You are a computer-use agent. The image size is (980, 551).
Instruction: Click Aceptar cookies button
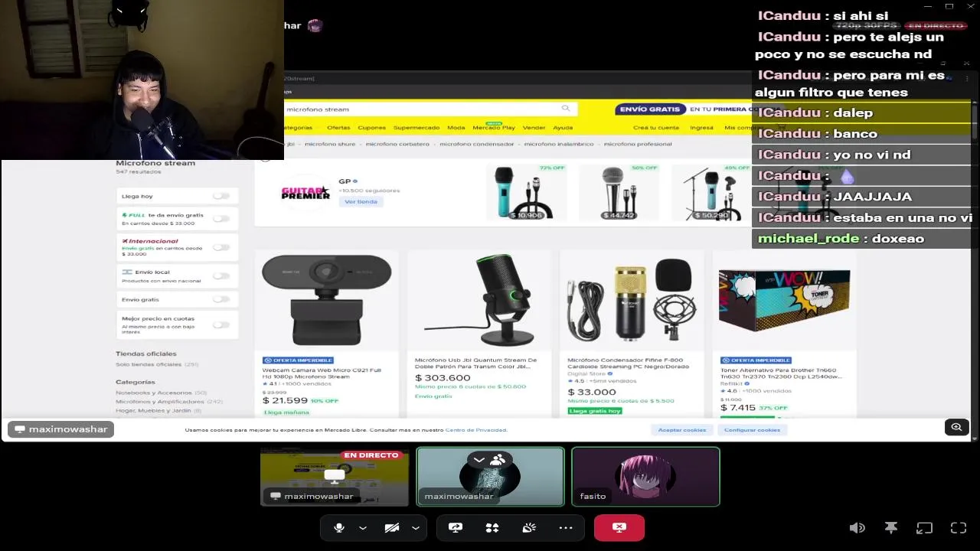pos(682,430)
